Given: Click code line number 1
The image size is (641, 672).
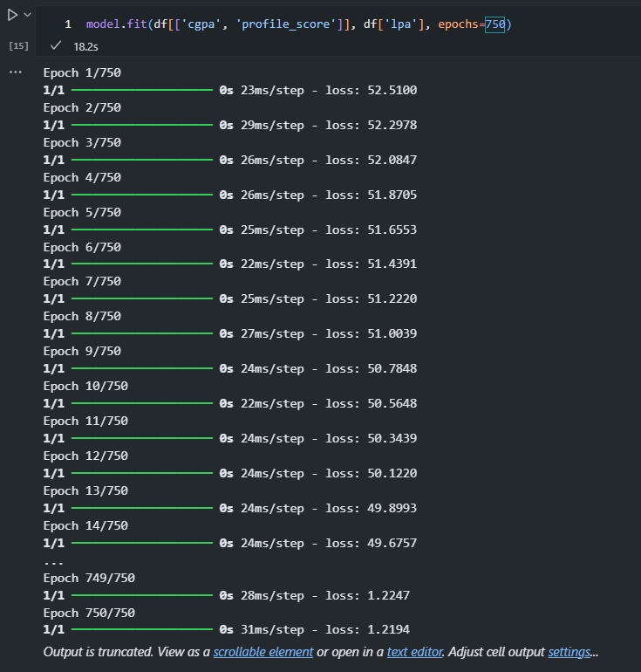Looking at the screenshot, I should pos(68,24).
